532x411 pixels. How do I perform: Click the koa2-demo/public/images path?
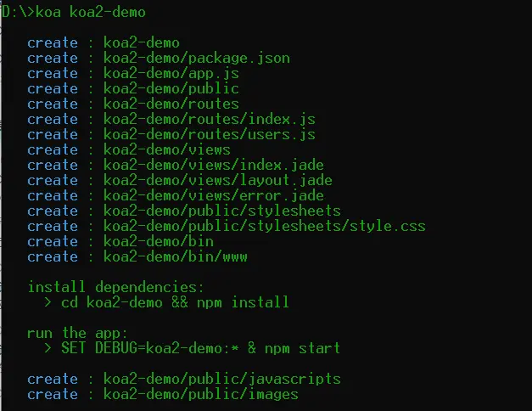coord(201,394)
